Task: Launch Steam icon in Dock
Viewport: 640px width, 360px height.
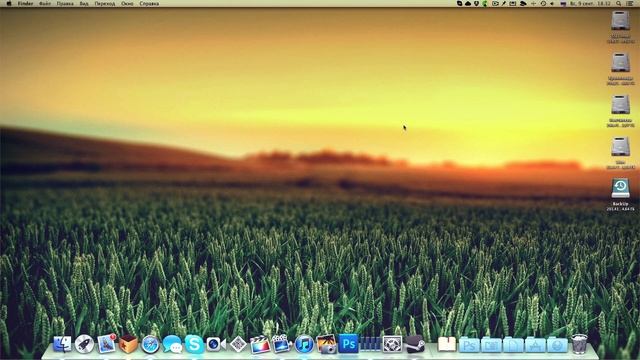Action: (x=414, y=344)
